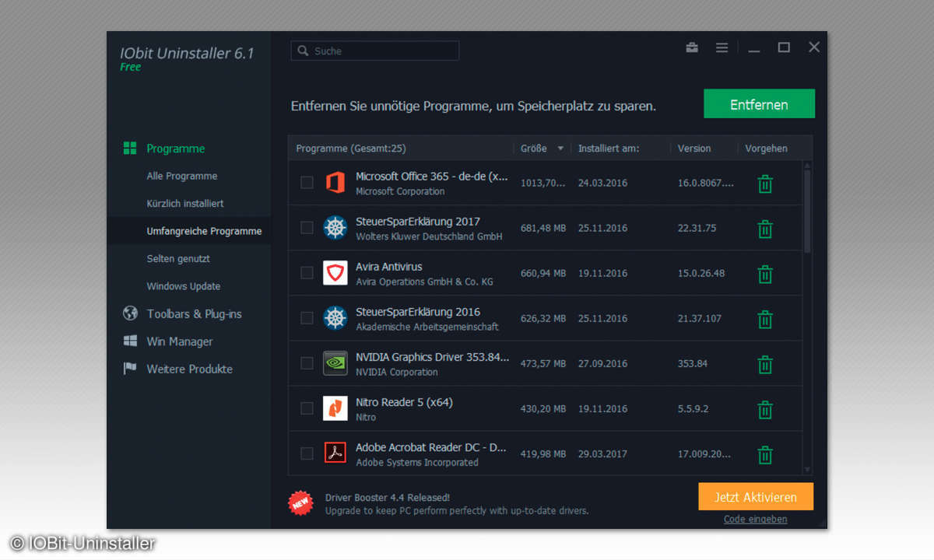Click trash icon for Microsoft Office 365
Image resolution: width=934 pixels, height=560 pixels.
765,184
